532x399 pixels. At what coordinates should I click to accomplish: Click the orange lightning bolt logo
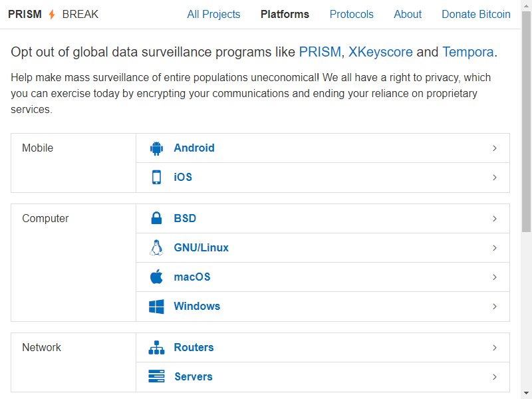point(52,14)
